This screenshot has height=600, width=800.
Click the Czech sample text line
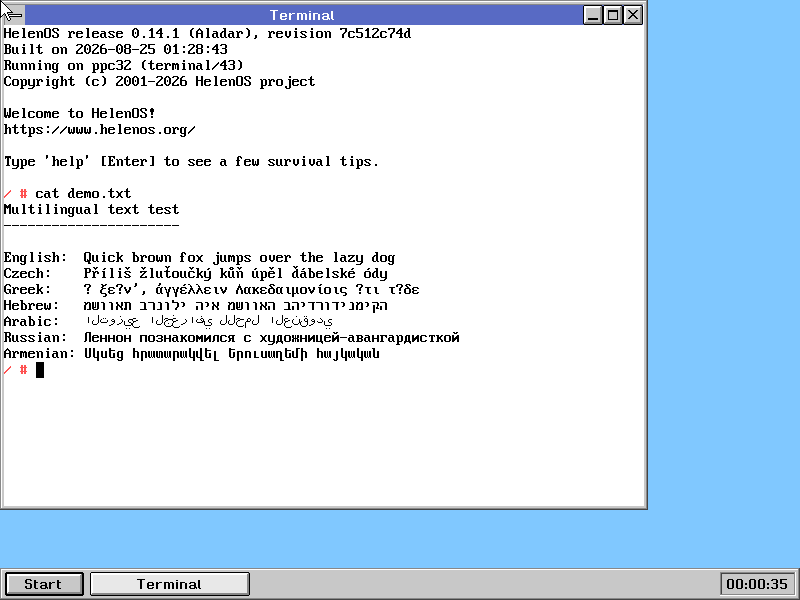pyautogui.click(x=195, y=273)
